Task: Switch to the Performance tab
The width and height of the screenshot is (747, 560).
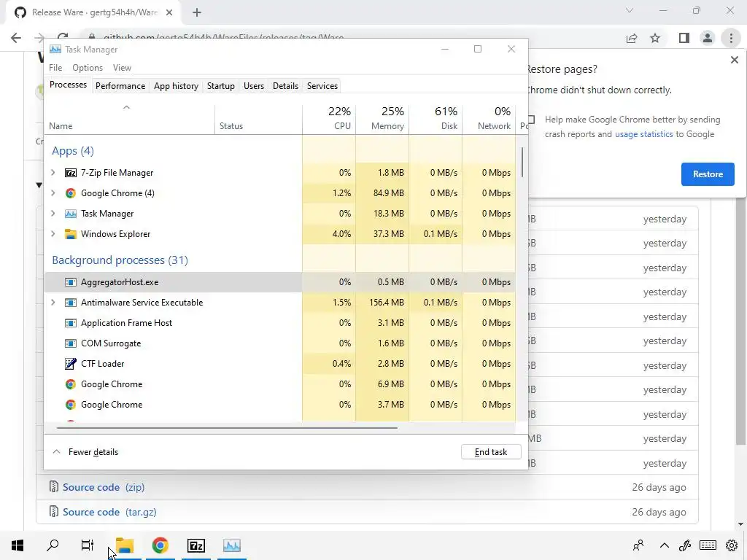Action: coord(120,86)
